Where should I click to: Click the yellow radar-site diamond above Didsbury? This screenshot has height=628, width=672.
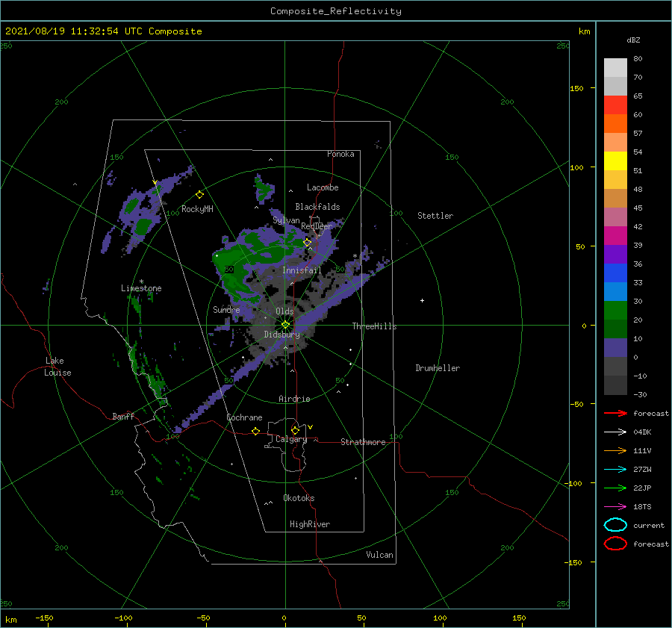point(285,325)
